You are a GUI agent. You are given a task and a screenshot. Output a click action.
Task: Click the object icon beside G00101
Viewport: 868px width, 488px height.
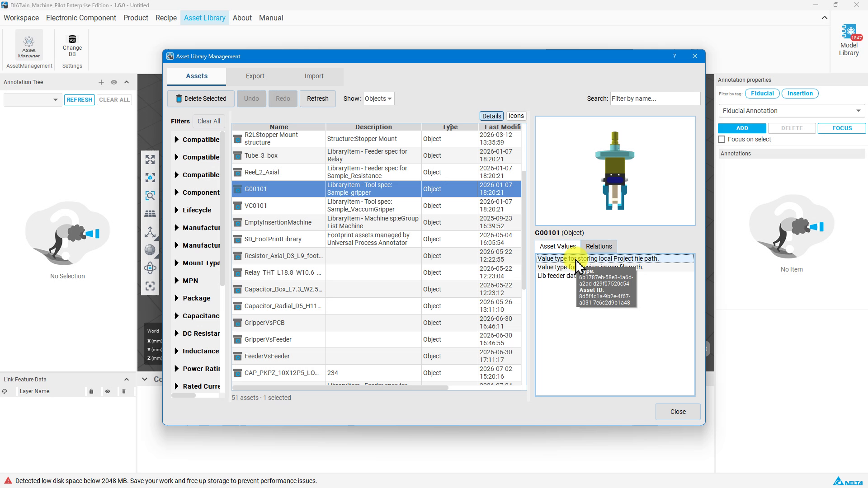tap(237, 189)
